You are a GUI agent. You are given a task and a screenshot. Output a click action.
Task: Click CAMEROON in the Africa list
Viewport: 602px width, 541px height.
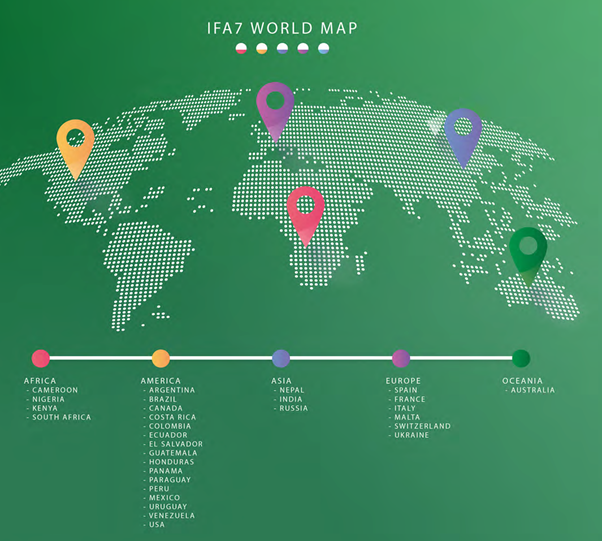click(55, 390)
